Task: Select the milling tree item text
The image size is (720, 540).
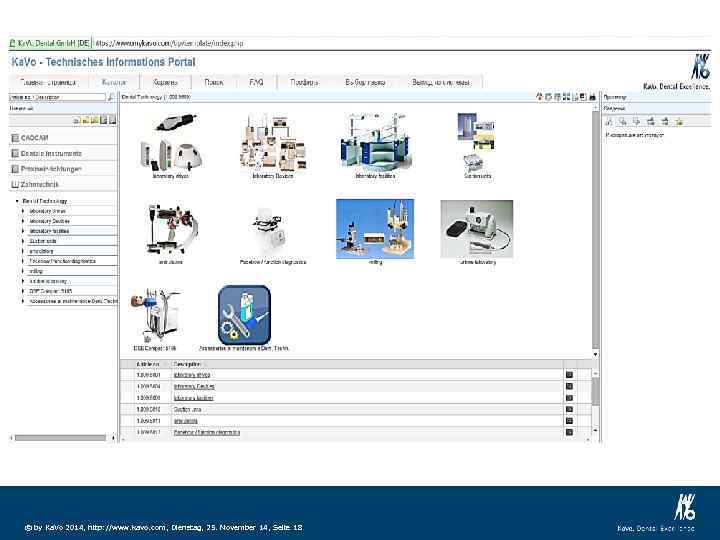Action: click(35, 271)
